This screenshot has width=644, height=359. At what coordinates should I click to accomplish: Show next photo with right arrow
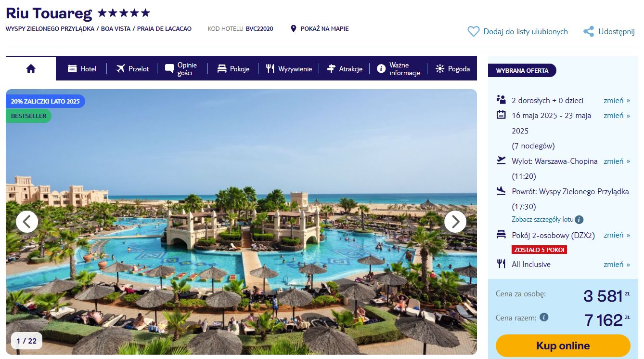pyautogui.click(x=455, y=222)
